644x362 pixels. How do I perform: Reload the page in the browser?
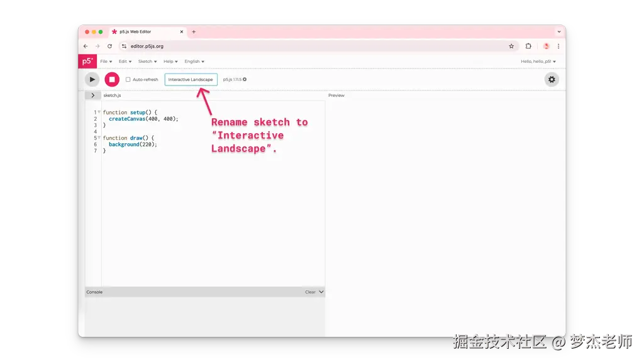pos(110,45)
